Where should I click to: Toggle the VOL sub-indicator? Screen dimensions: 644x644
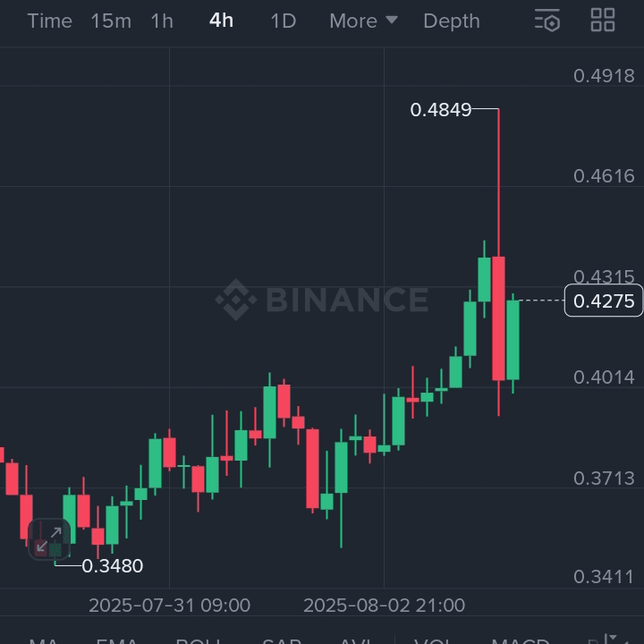[x=434, y=640]
